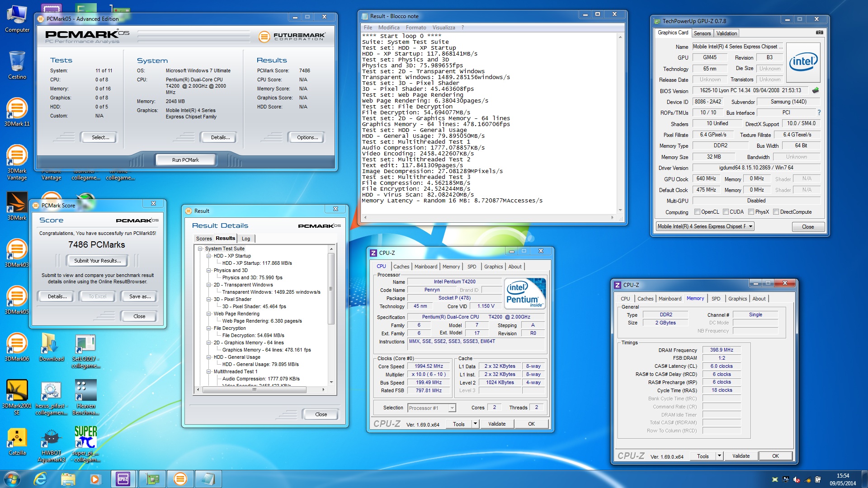Switch to the Validation tab in GPU-Z
Image resolution: width=868 pixels, height=488 pixels.
click(726, 33)
